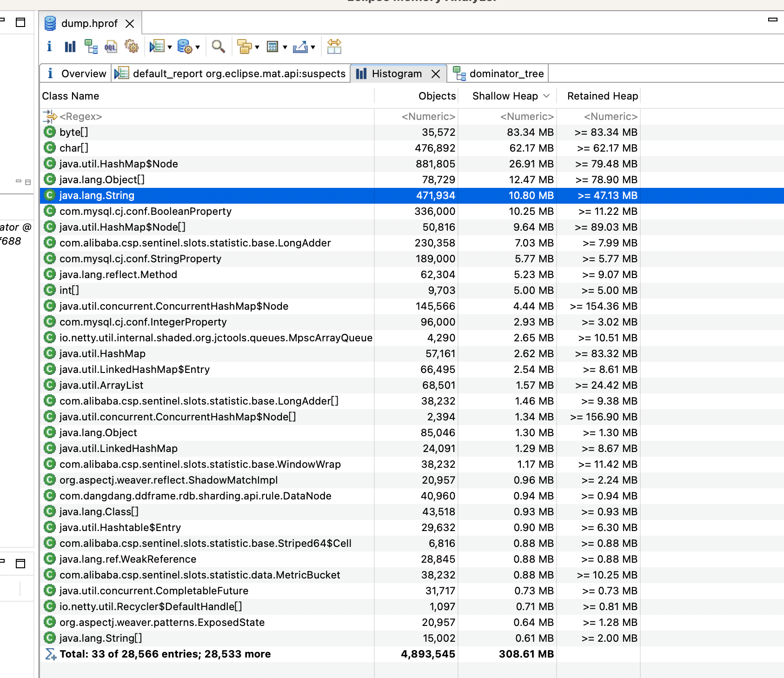Minimize the editor area
This screenshot has width=784, height=678.
pyautogui.click(x=773, y=20)
